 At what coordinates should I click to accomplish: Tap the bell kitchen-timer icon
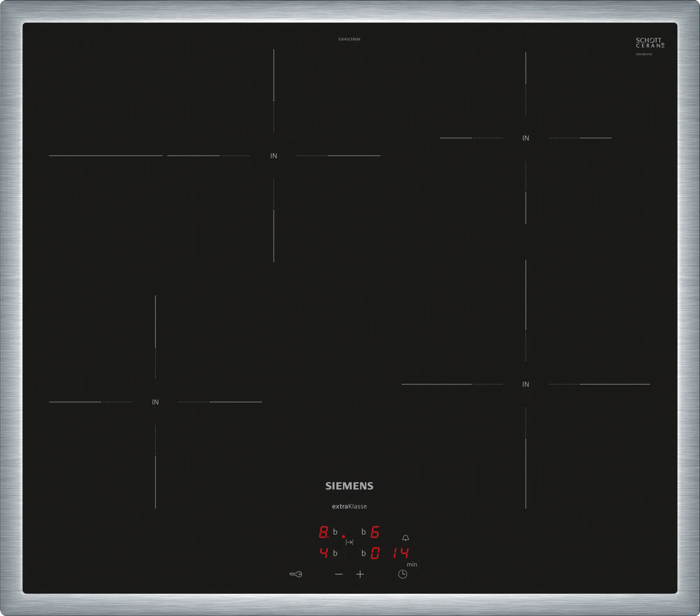pos(405,538)
